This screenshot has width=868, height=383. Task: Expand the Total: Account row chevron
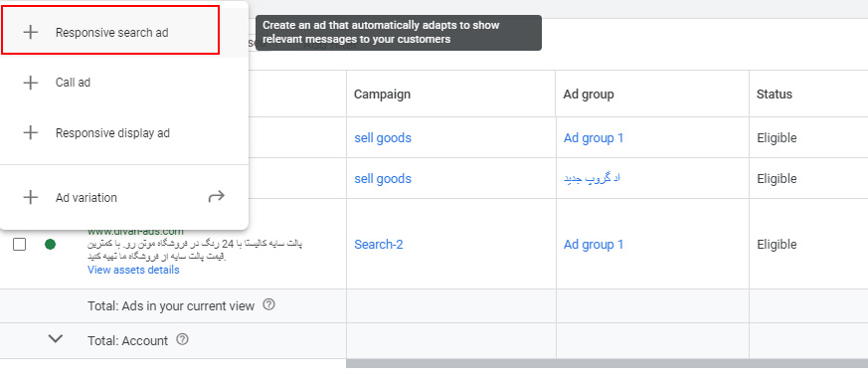pyautogui.click(x=56, y=338)
